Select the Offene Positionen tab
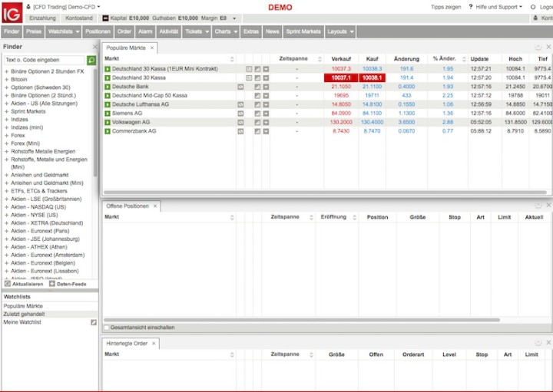The height and width of the screenshot is (392, 553). click(131, 206)
